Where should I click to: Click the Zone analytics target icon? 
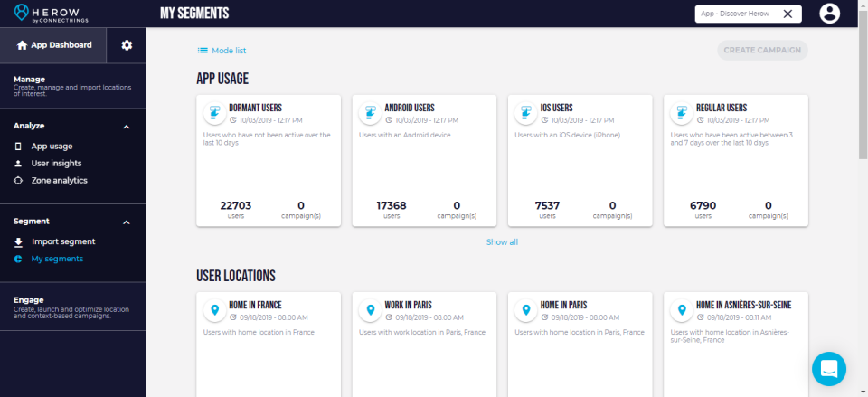18,181
